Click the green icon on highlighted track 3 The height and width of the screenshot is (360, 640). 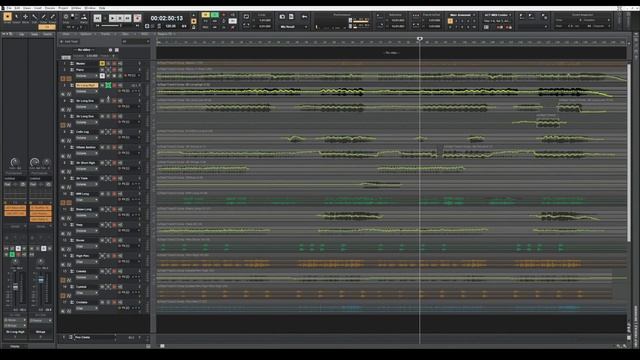tap(108, 85)
